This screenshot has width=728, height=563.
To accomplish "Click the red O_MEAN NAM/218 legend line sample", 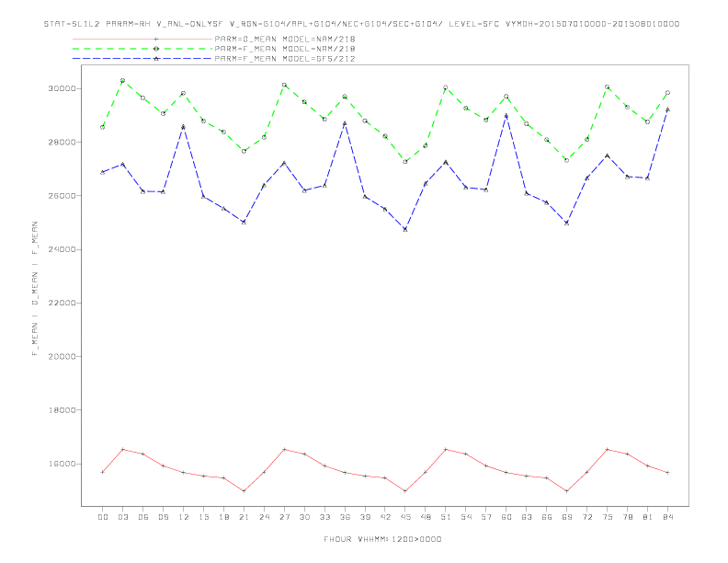I will click(x=142, y=39).
